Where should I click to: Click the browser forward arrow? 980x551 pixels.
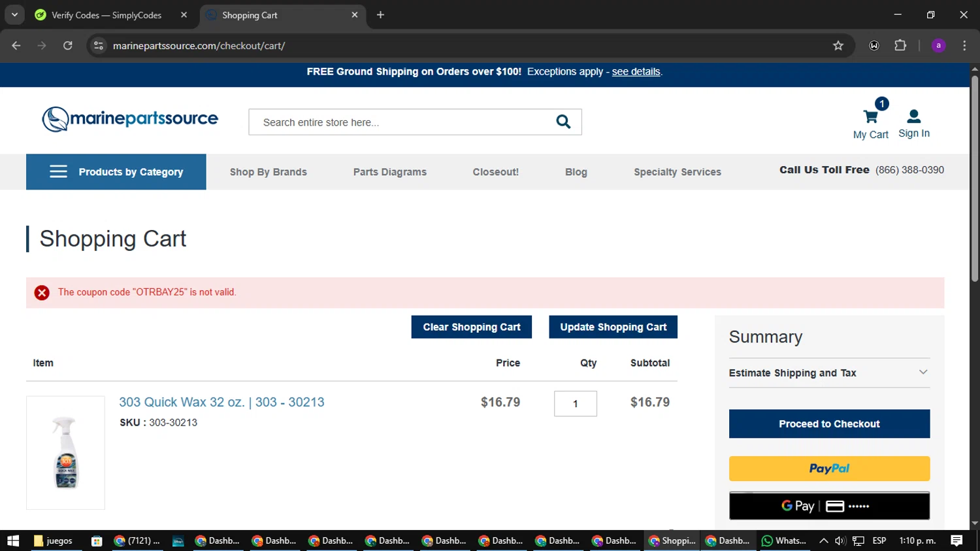coord(42,46)
